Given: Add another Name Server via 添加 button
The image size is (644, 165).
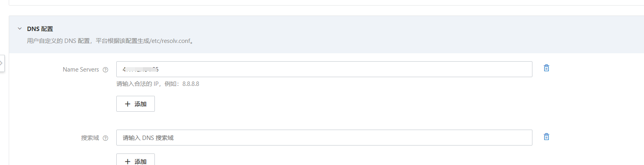Looking at the screenshot, I should 135,104.
